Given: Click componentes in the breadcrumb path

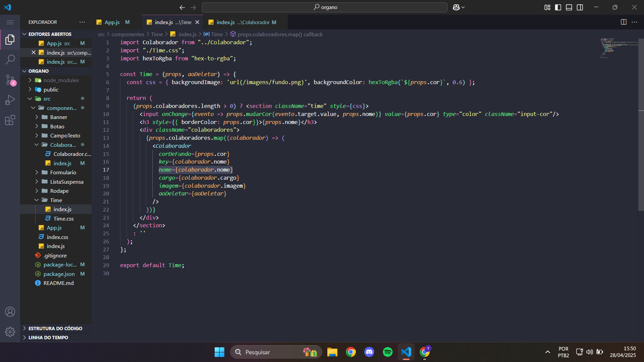Looking at the screenshot, I should click(128, 34).
